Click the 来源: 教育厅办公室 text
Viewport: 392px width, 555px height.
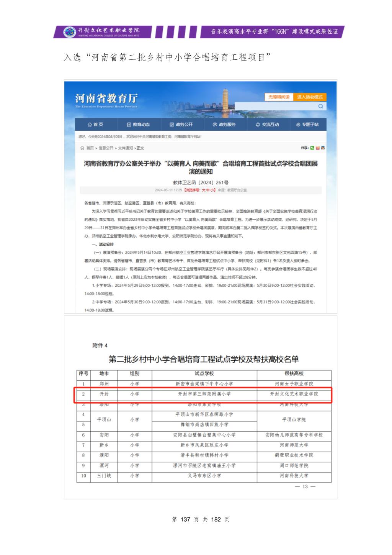(x=232, y=190)
